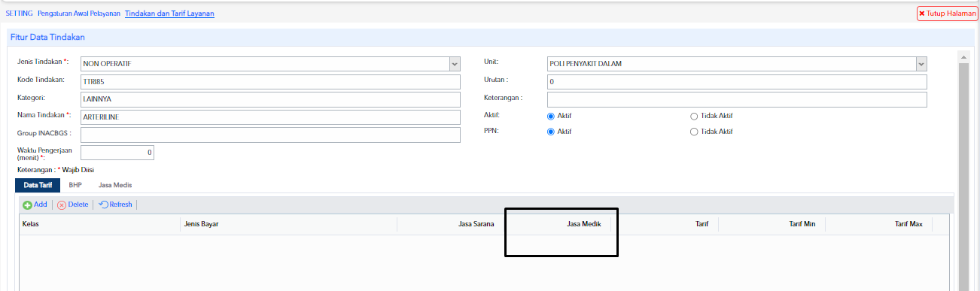This screenshot has height=291, width=980.
Task: Click the Jasa Medik column header
Action: coord(558,224)
